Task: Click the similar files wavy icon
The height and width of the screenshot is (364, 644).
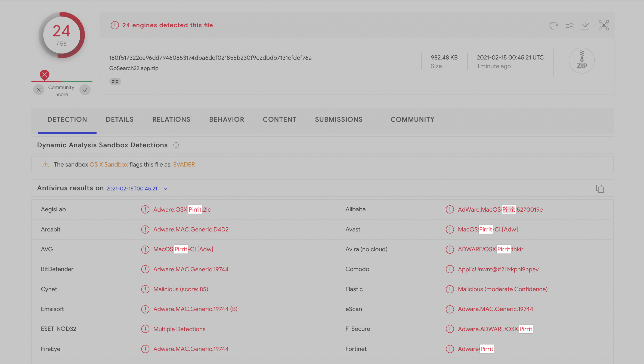Action: [x=569, y=26]
